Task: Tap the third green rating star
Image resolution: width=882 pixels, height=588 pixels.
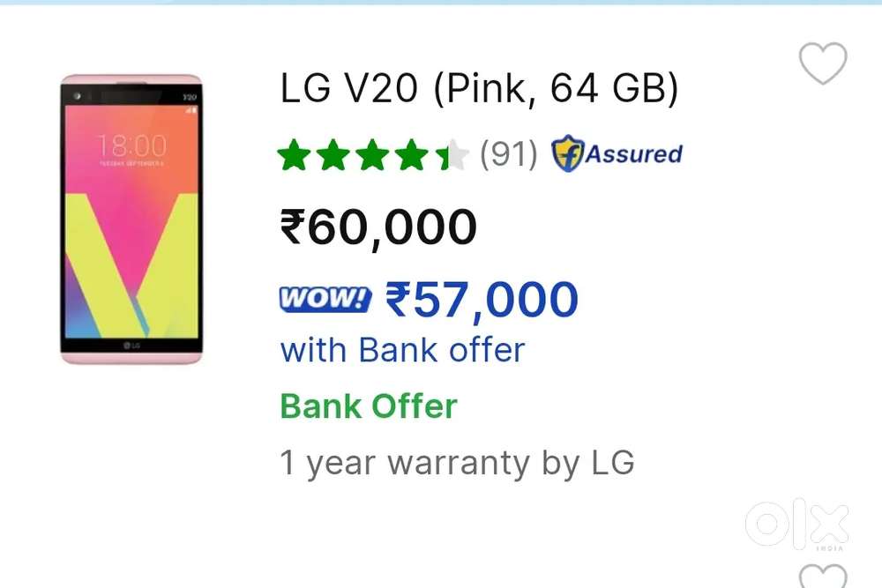Action: coord(373,154)
